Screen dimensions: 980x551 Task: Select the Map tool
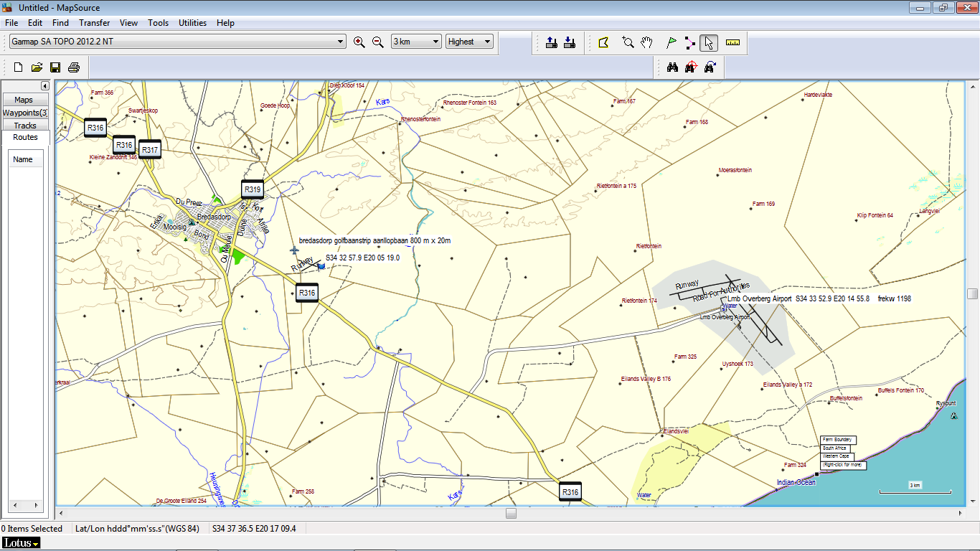point(603,42)
